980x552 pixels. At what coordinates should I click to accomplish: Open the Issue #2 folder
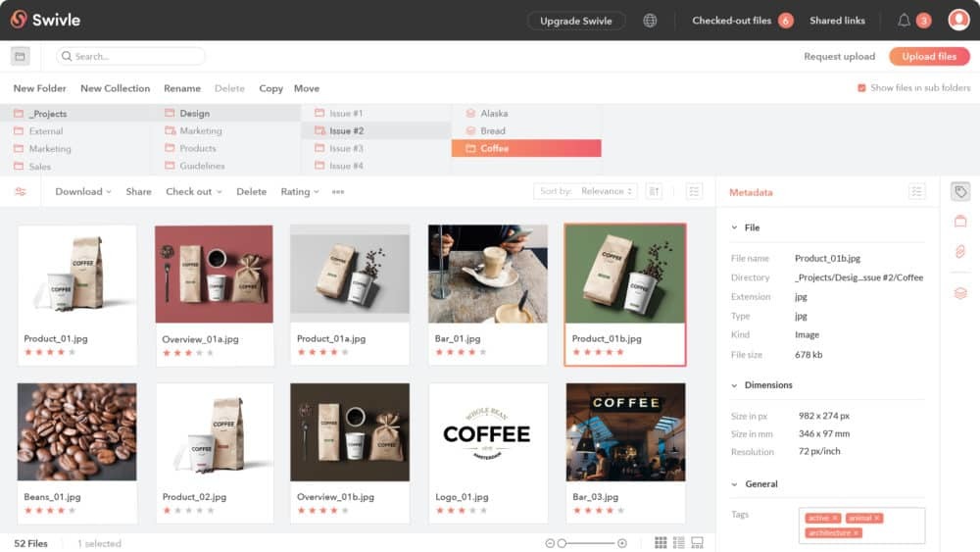(x=346, y=130)
